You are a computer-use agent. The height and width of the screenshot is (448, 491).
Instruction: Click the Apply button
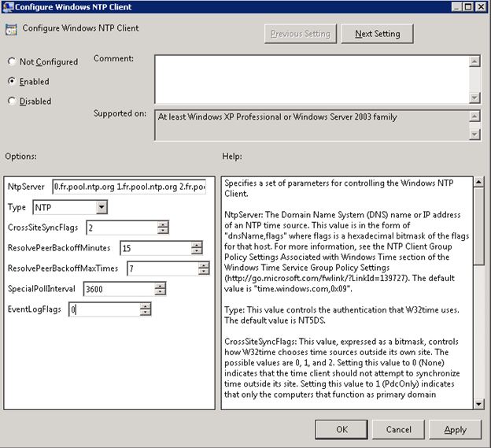click(x=455, y=429)
